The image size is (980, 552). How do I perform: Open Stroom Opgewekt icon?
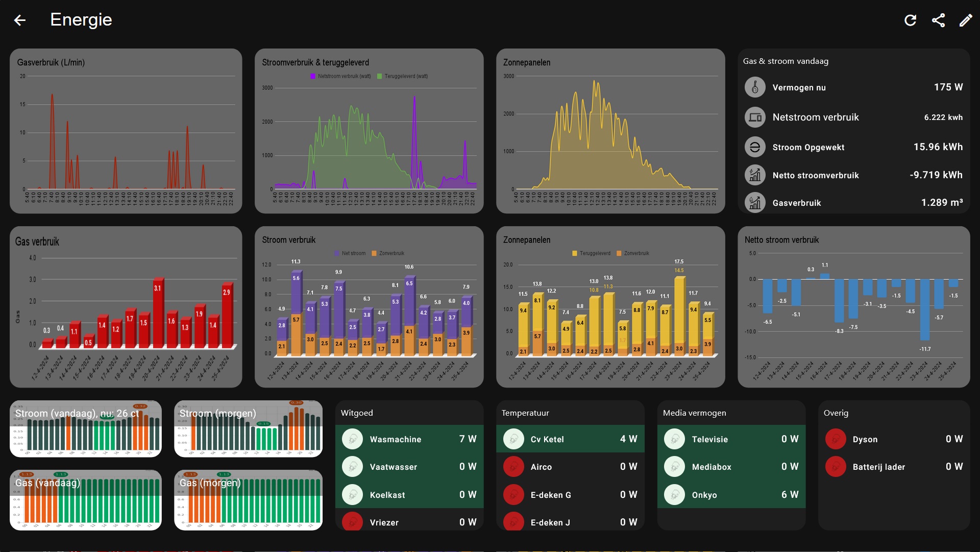coord(754,147)
